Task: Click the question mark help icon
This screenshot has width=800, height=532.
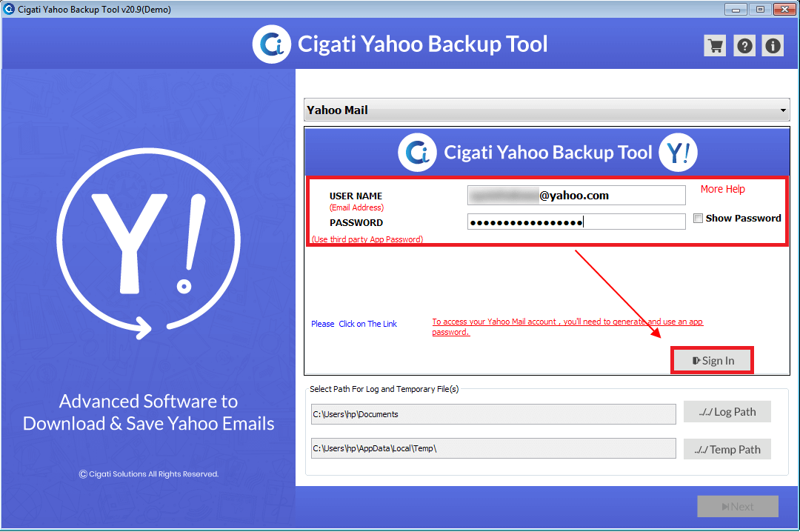Action: pos(744,46)
